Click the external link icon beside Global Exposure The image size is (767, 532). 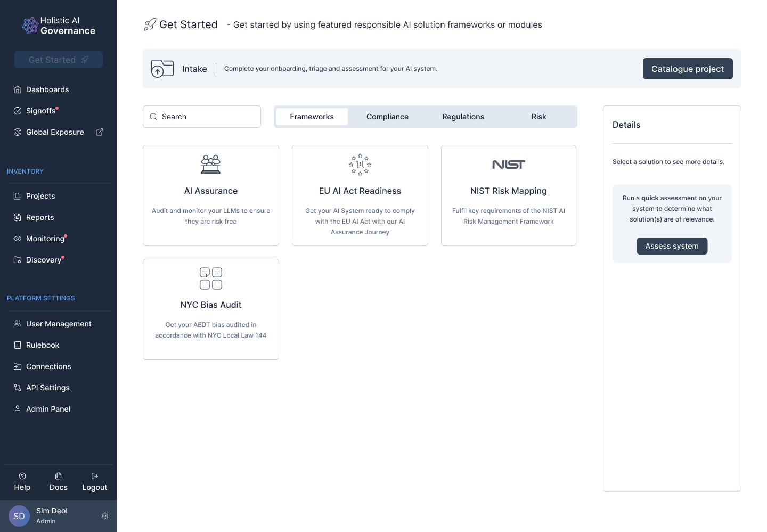100,132
